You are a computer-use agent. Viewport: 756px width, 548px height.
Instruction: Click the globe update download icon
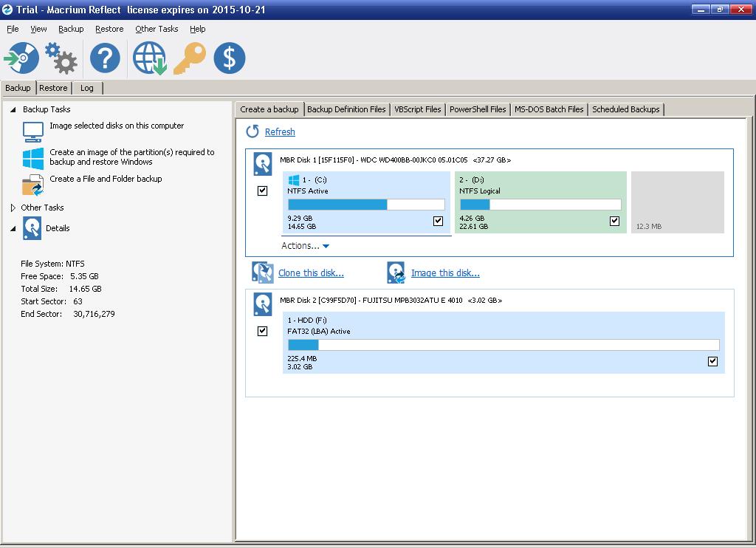coord(149,58)
